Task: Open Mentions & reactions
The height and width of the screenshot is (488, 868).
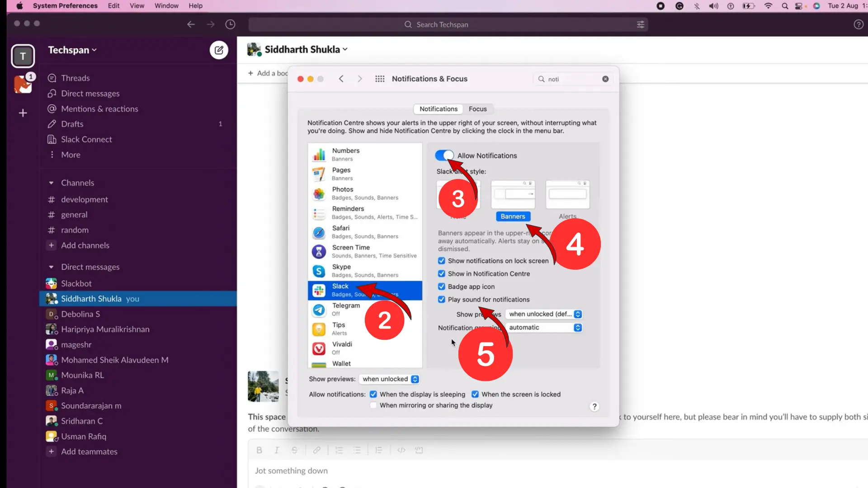Action: 99,109
